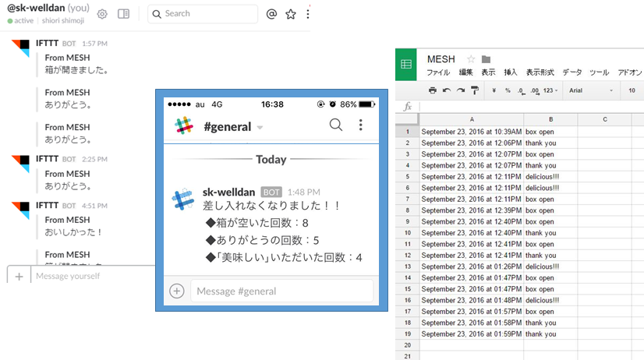
Task: Click cell with September 23, 2016 at 01:59PM
Action: [472, 334]
